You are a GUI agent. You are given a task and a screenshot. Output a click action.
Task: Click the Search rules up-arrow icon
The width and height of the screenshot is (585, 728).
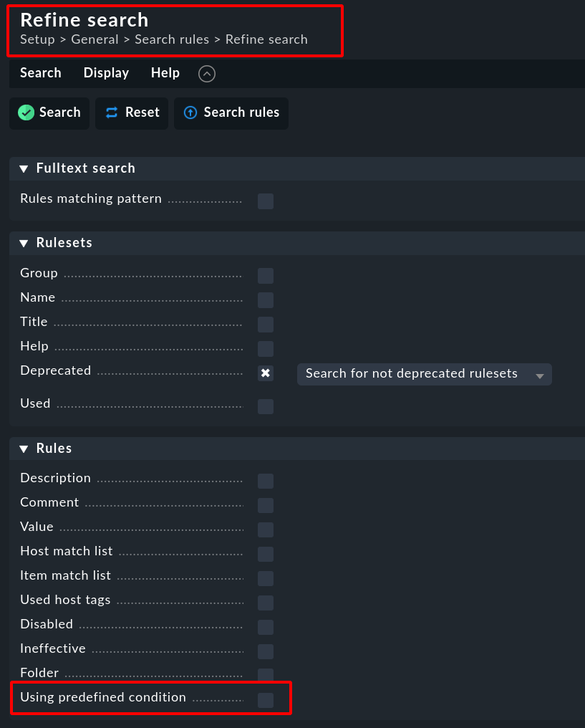(x=190, y=112)
